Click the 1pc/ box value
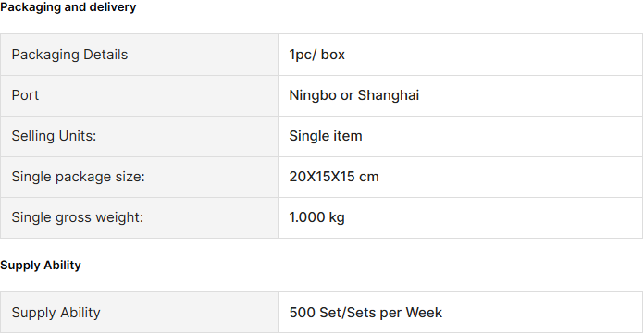The width and height of the screenshot is (644, 334). [316, 55]
